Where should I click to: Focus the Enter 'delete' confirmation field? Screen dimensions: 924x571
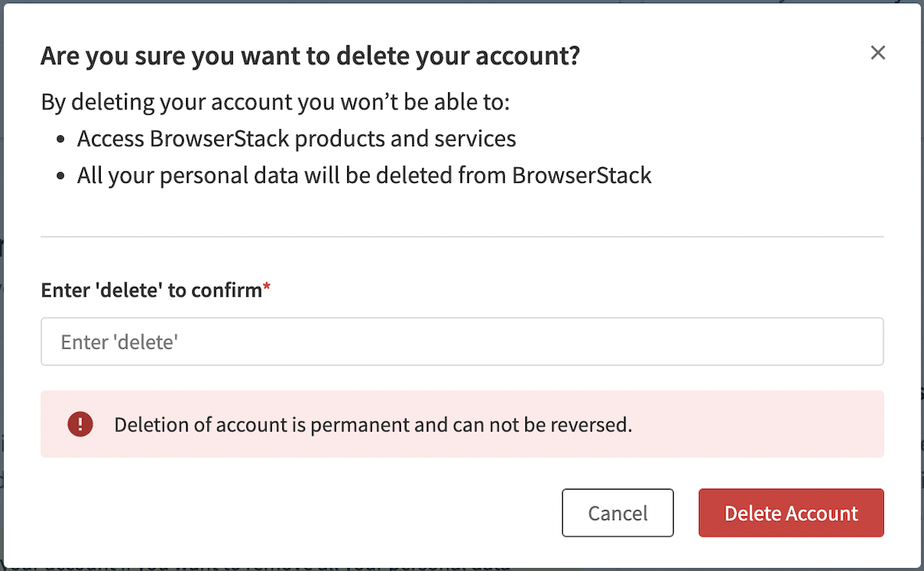462,342
